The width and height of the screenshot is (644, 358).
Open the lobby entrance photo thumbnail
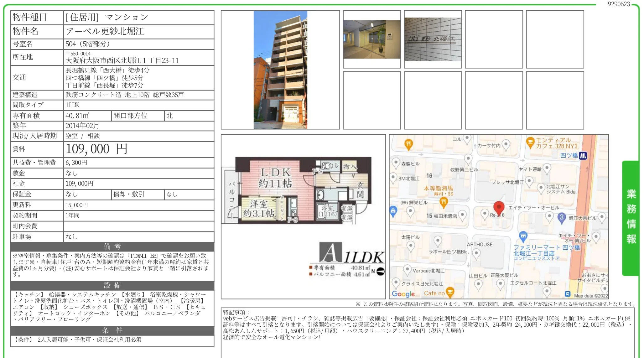click(372, 39)
